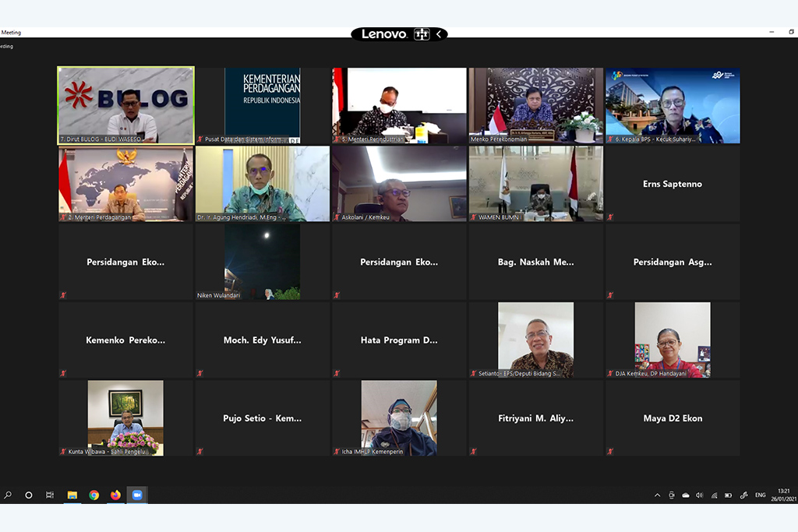Screen dimensions: 798x532
Task: Launch Google Chrome from the taskbar
Action: coord(94,495)
